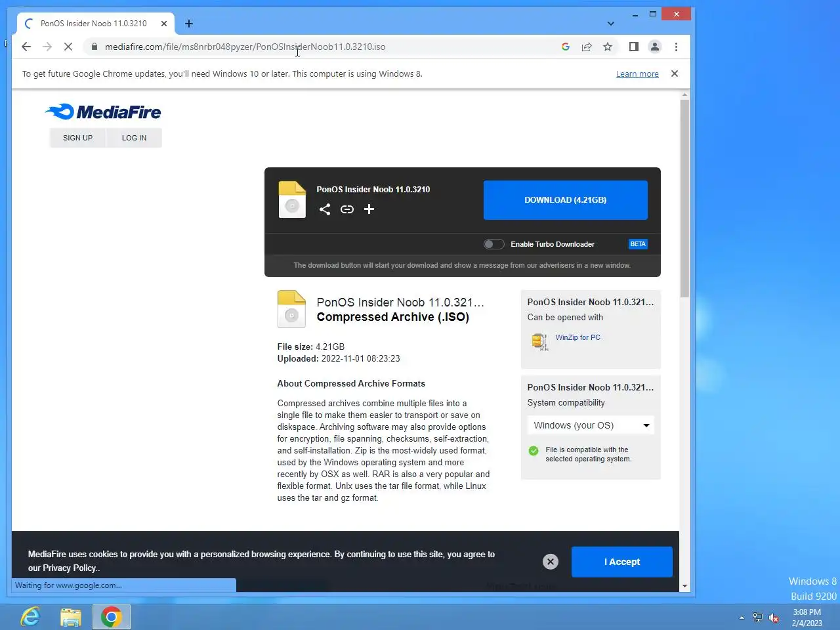Viewport: 840px width, 630px height.
Task: Click the 'System compatibility' label
Action: pyautogui.click(x=566, y=402)
